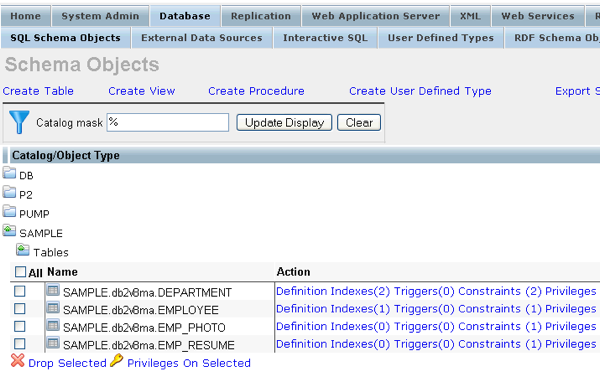This screenshot has height=372, width=600.
Task: Expand the PUMP catalog folder
Action: pos(9,211)
